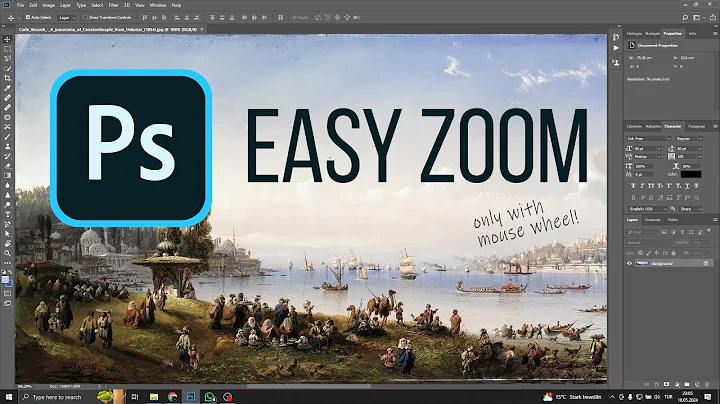
Task: Toggle the Auto-Select checkbox
Action: (x=28, y=17)
